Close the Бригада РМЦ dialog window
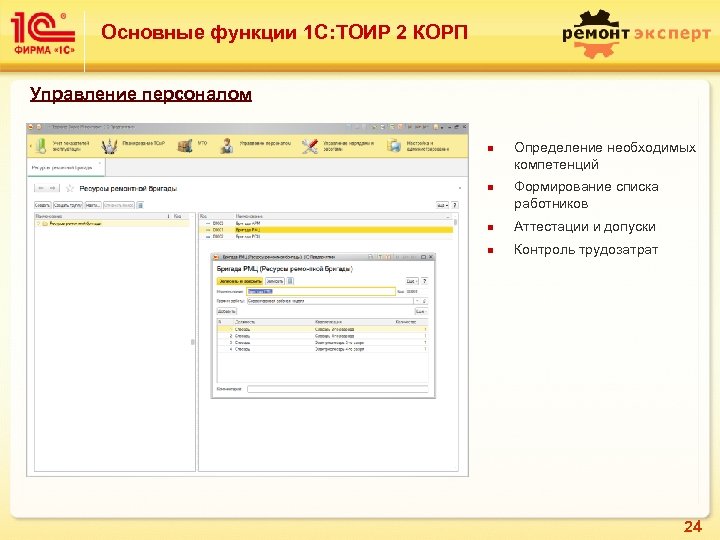Image resolution: width=720 pixels, height=540 pixels. coord(431,257)
